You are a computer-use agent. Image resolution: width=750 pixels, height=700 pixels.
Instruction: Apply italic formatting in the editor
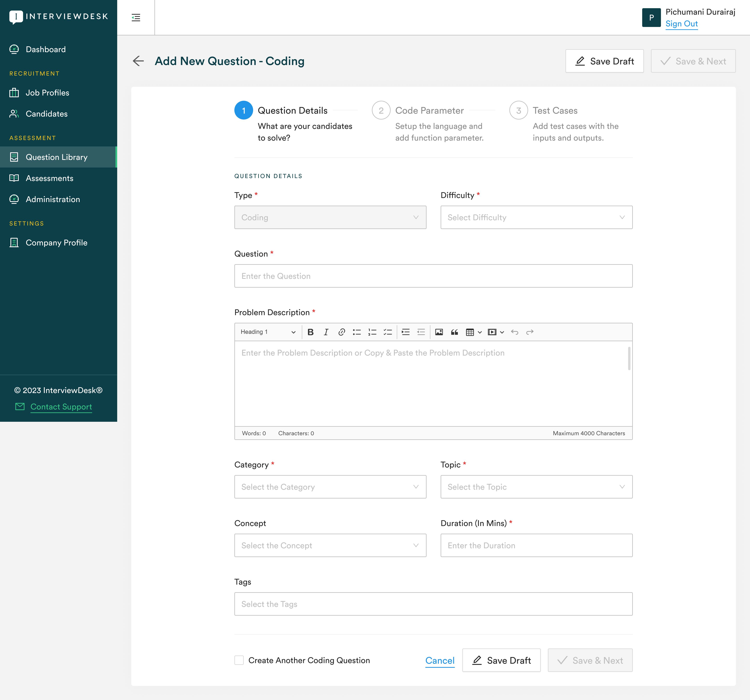pyautogui.click(x=326, y=332)
